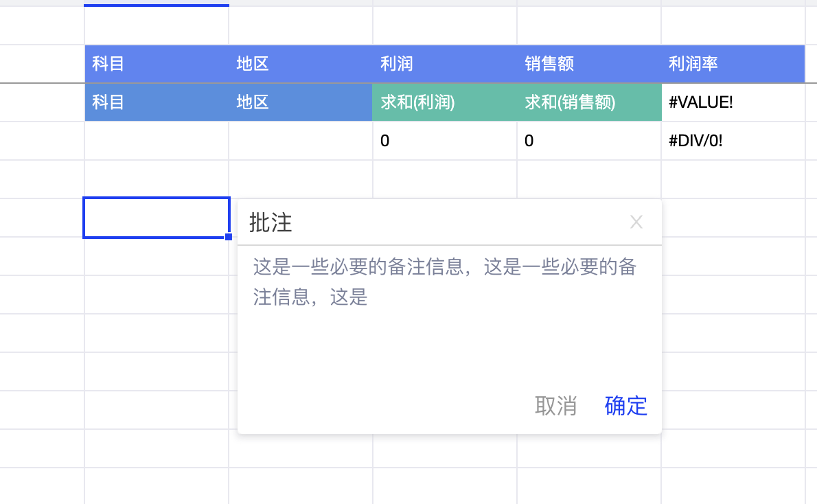The width and height of the screenshot is (817, 504).
Task: Click the 0 value under 求和(销售额)
Action: [589, 141]
